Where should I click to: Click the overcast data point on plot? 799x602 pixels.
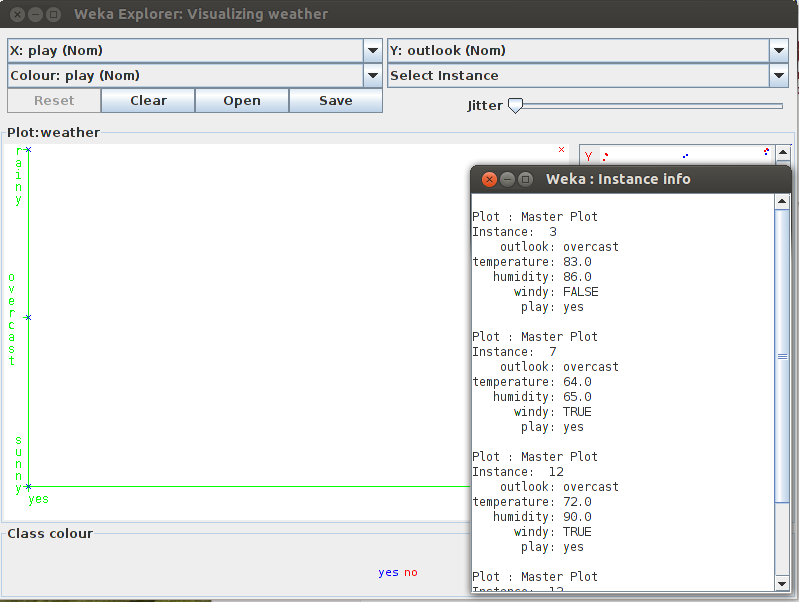tap(29, 318)
